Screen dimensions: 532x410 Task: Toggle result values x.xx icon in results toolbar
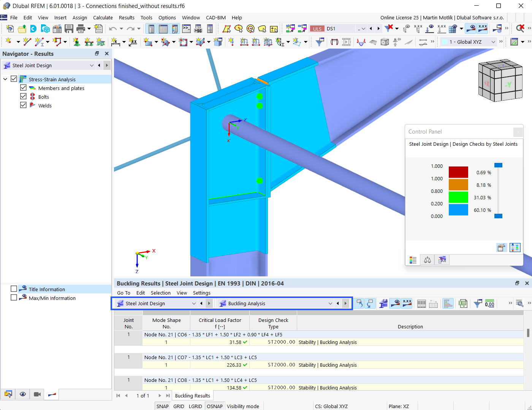(x=407, y=303)
